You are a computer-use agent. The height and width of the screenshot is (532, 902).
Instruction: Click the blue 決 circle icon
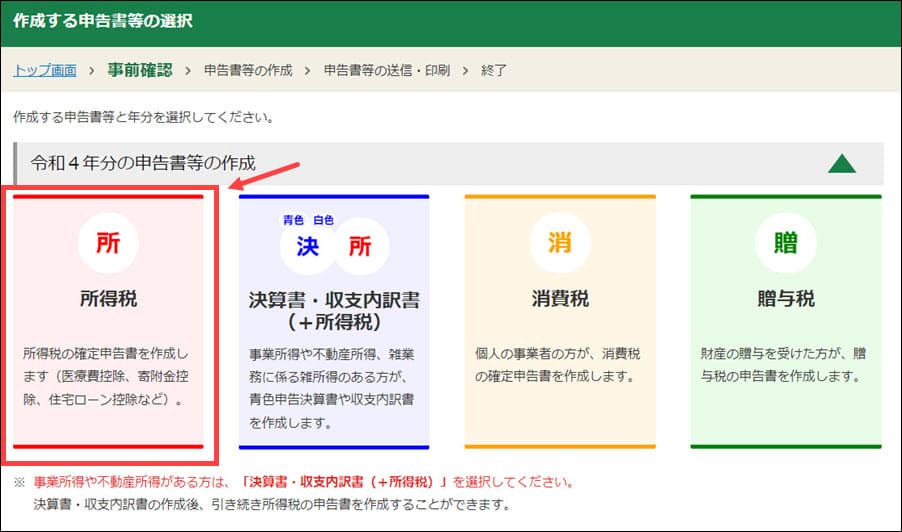coord(307,247)
